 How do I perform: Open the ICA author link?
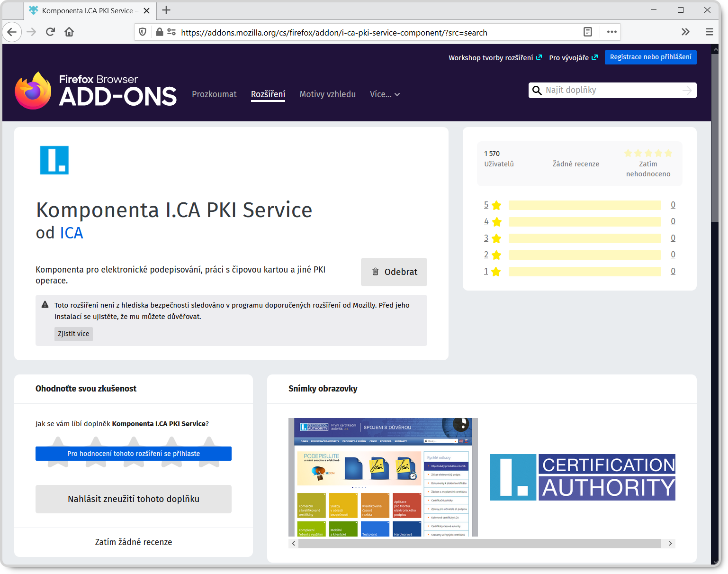point(72,233)
